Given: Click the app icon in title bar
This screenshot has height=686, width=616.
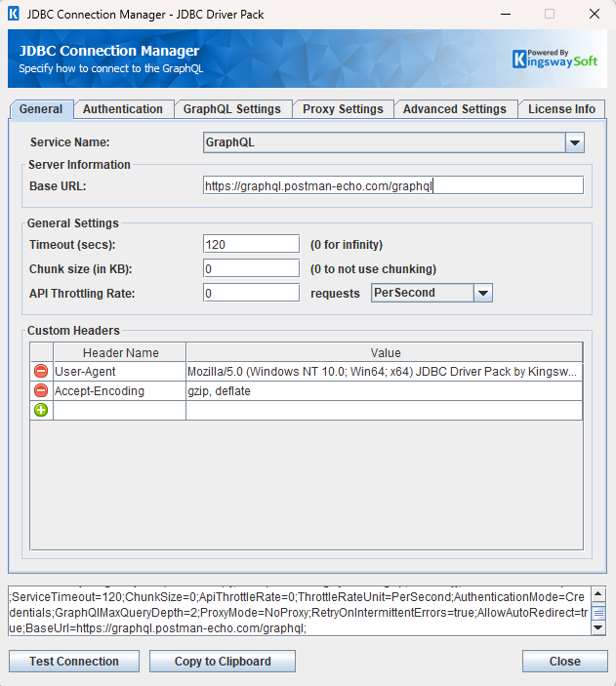Looking at the screenshot, I should 14,14.
